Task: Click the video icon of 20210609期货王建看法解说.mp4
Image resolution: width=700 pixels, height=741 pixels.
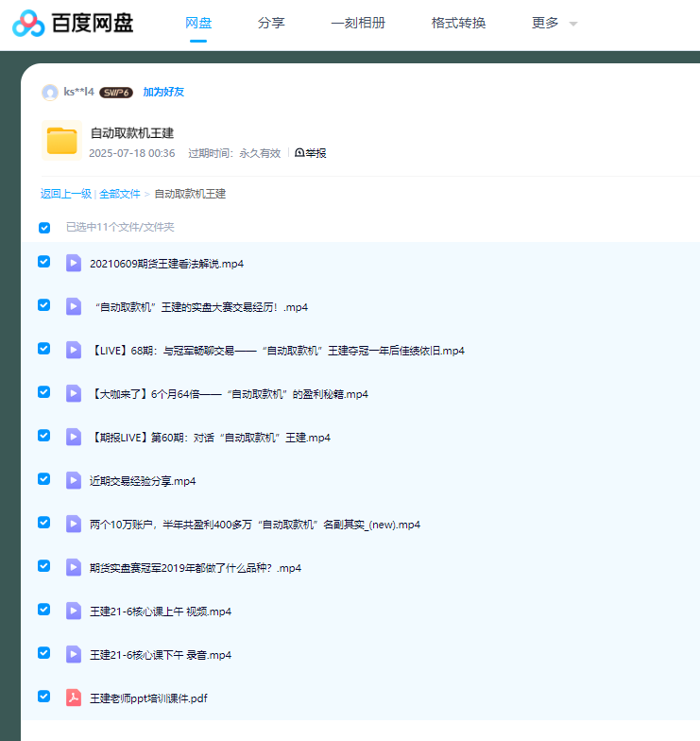Action: (74, 263)
